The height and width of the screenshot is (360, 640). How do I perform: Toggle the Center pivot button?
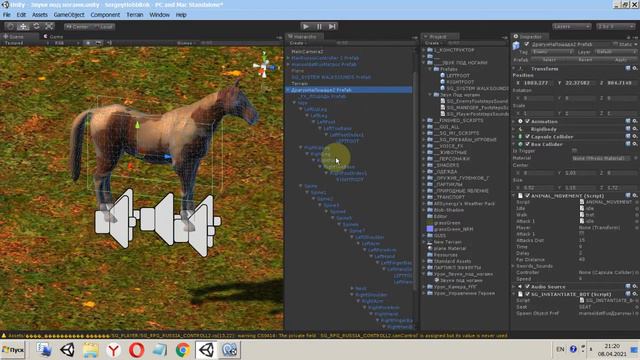[x=77, y=27]
